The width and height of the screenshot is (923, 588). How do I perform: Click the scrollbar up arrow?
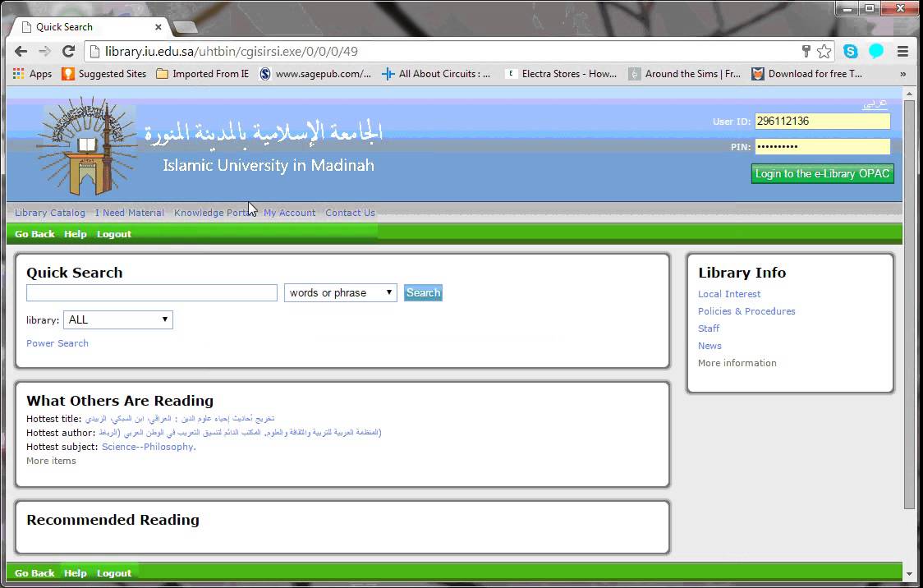click(x=910, y=93)
